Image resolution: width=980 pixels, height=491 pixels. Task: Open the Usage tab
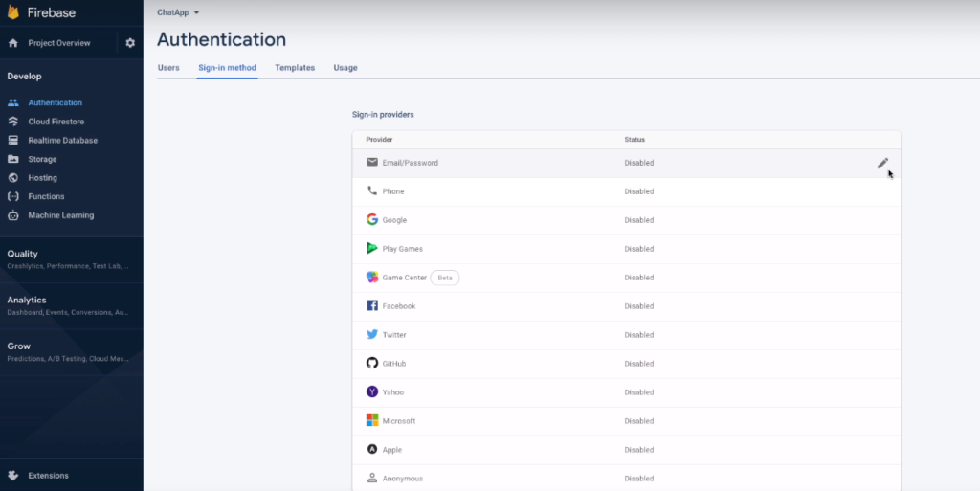pos(345,68)
